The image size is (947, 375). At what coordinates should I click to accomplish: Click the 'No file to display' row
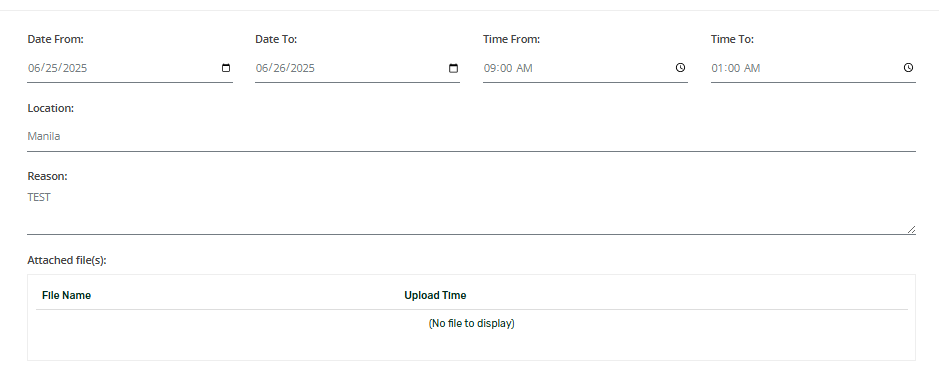click(472, 324)
